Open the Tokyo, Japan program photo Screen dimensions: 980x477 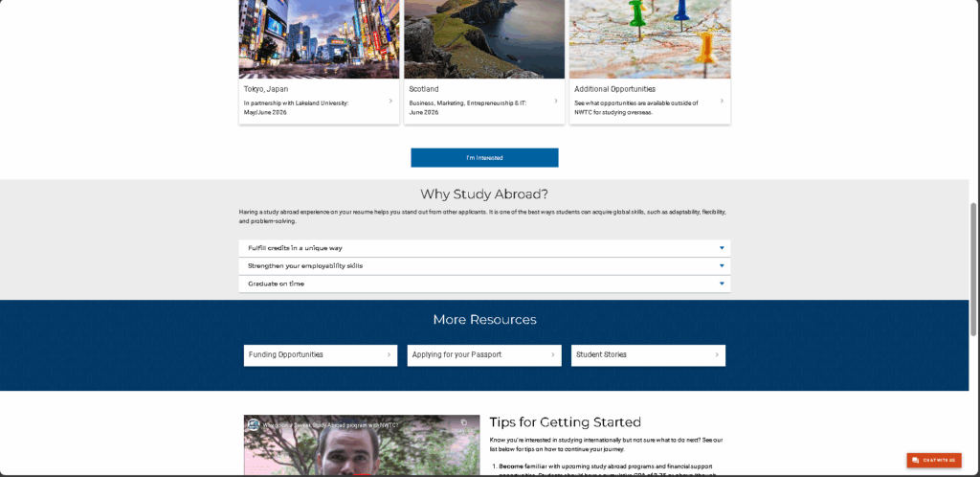pos(319,38)
